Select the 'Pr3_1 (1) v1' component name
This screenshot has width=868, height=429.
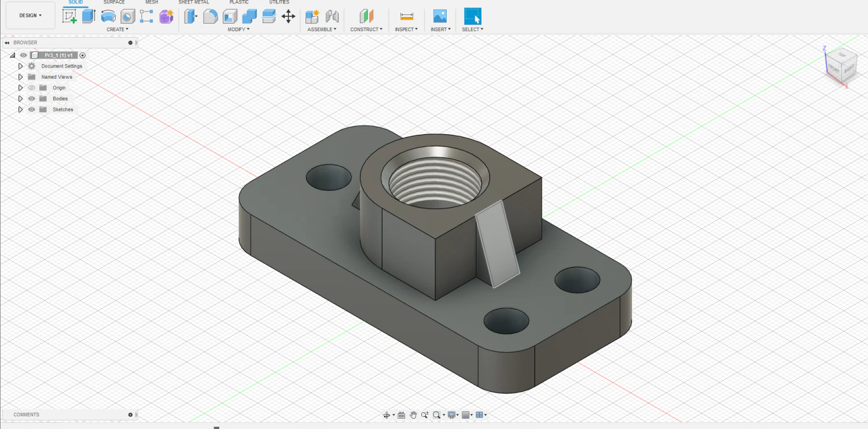pos(58,56)
